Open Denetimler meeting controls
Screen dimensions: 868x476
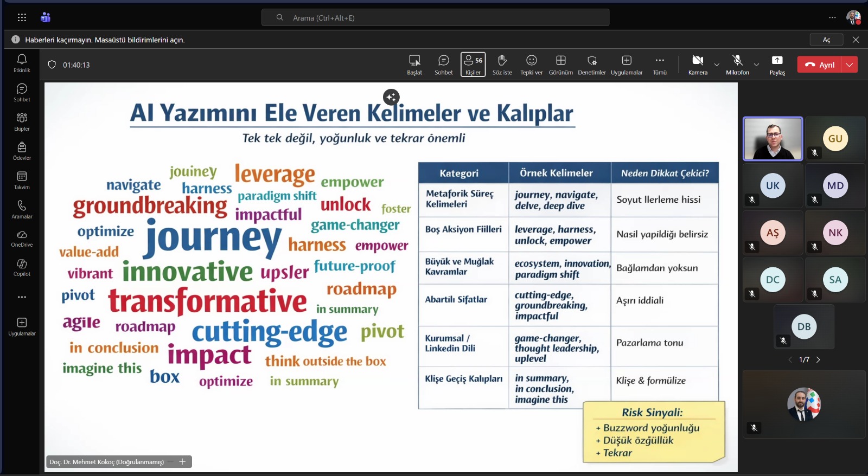tap(591, 65)
